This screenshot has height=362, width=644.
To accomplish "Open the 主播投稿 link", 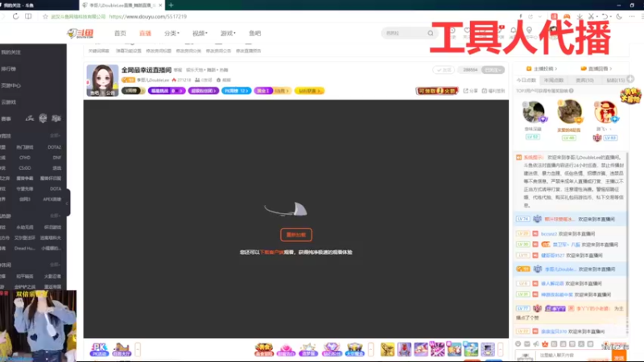I will point(543,68).
